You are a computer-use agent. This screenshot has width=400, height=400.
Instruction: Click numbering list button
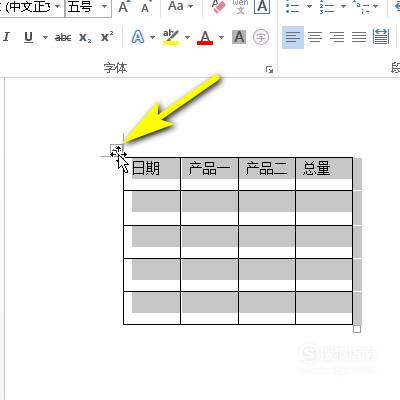(327, 7)
